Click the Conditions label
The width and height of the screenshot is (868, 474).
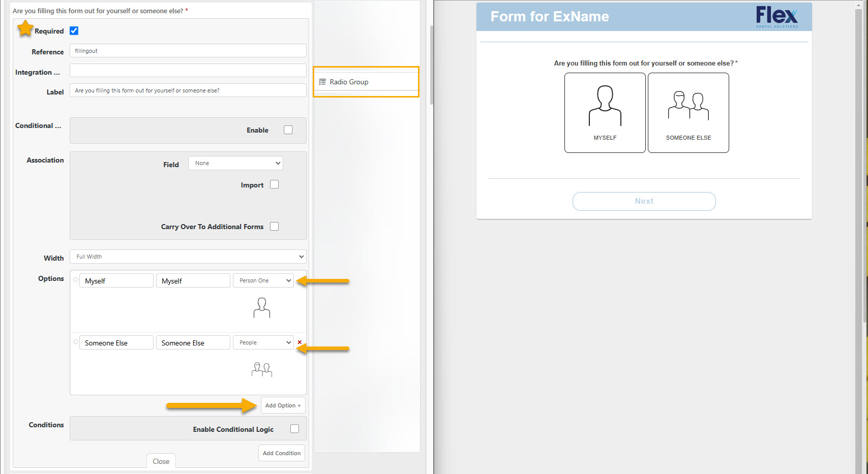coord(46,425)
